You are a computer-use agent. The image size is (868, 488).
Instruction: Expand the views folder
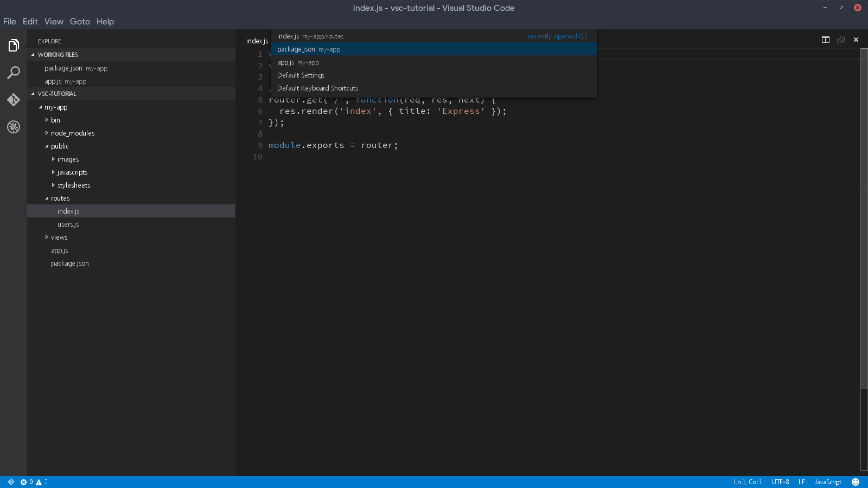coord(131,237)
